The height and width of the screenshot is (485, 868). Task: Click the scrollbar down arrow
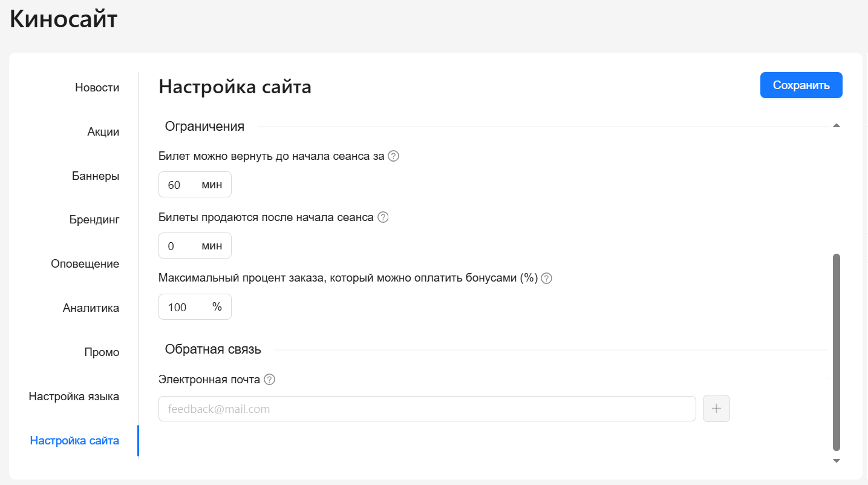(x=837, y=461)
